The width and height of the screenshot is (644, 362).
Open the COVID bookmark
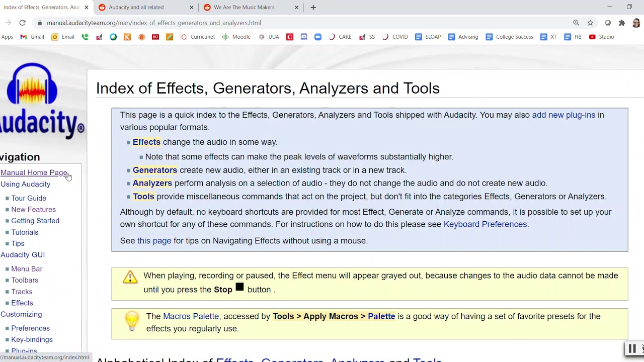tap(395, 37)
